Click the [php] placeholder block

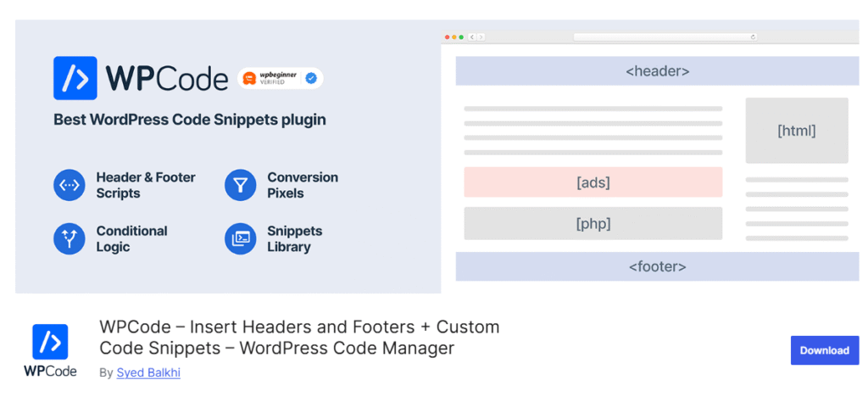tap(593, 224)
